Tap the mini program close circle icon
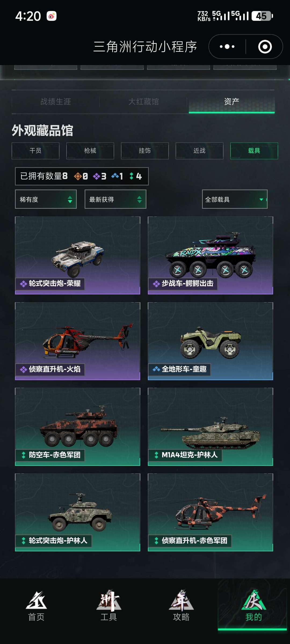The width and height of the screenshot is (290, 644). (x=265, y=47)
